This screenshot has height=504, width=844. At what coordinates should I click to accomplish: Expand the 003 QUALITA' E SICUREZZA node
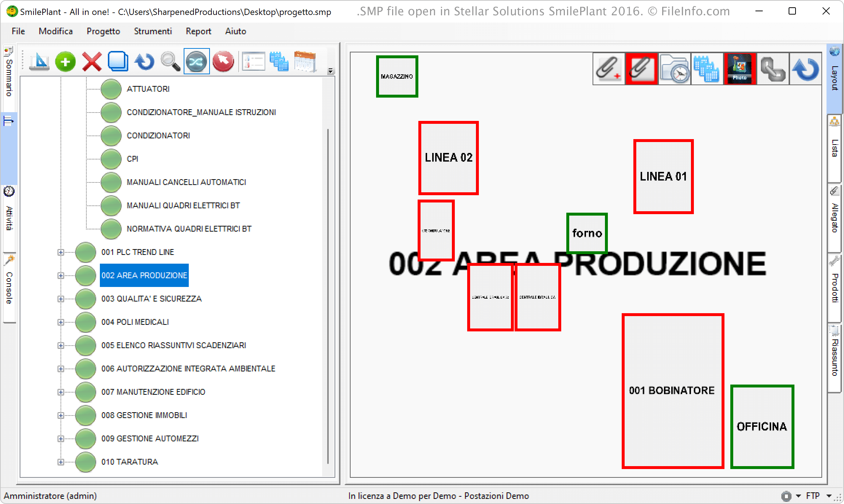coord(61,299)
